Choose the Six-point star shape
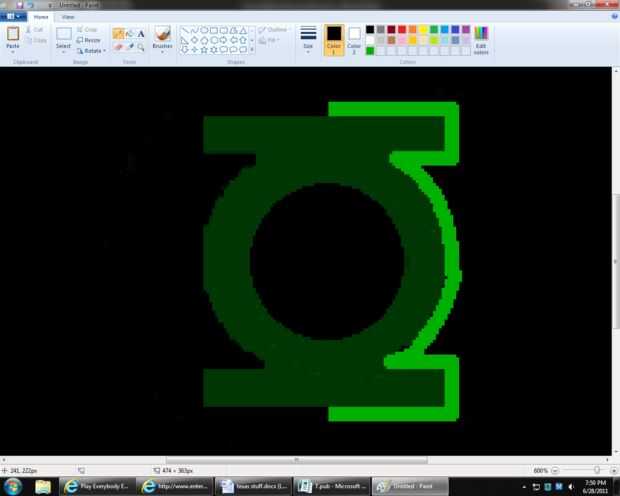 click(x=214, y=50)
